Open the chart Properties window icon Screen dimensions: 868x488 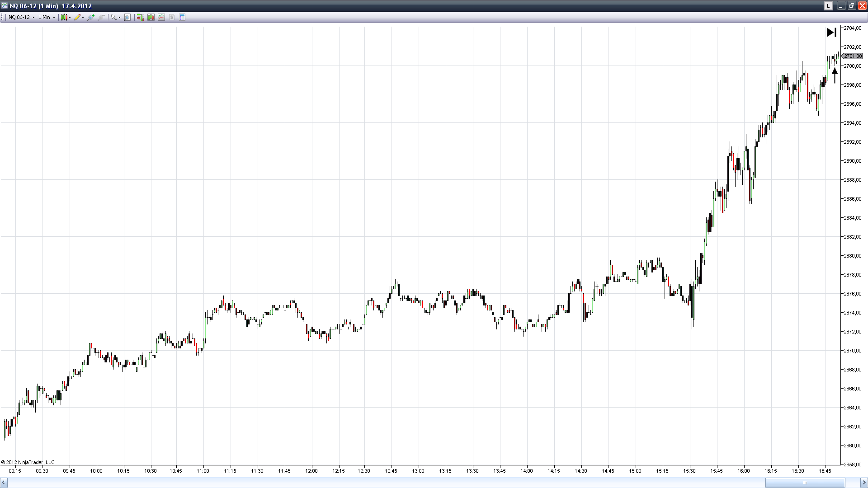(x=182, y=17)
